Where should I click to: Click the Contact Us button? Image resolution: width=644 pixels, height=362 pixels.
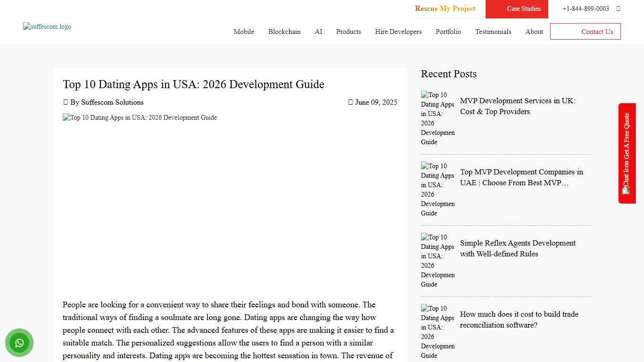(597, 32)
